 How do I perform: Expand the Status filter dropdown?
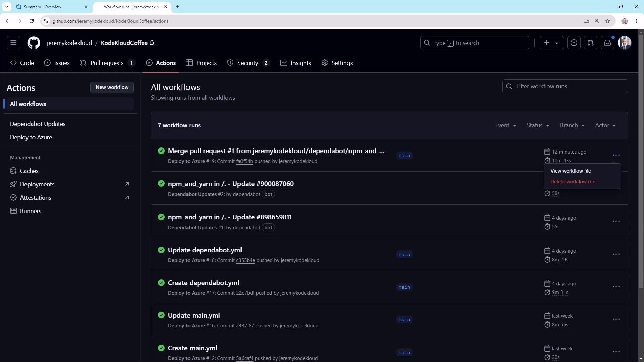click(x=538, y=125)
